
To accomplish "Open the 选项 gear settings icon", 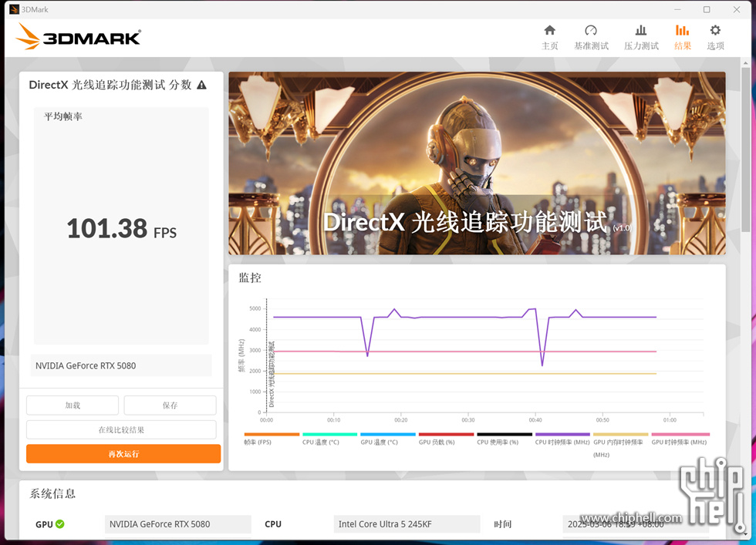I will (x=716, y=30).
